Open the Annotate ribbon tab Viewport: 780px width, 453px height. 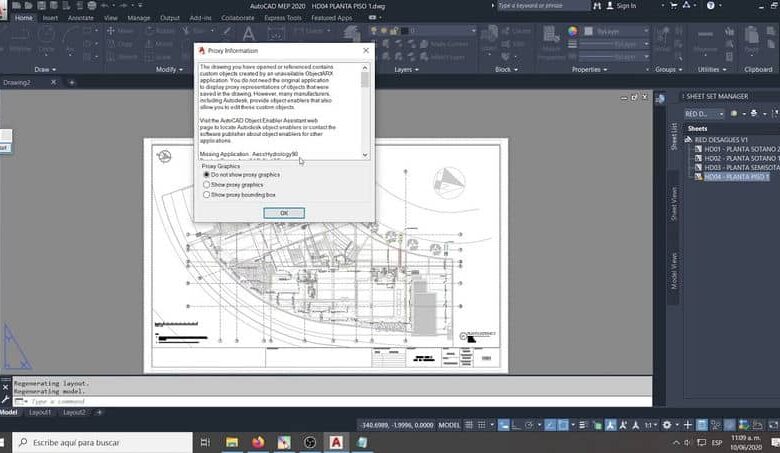pos(81,18)
